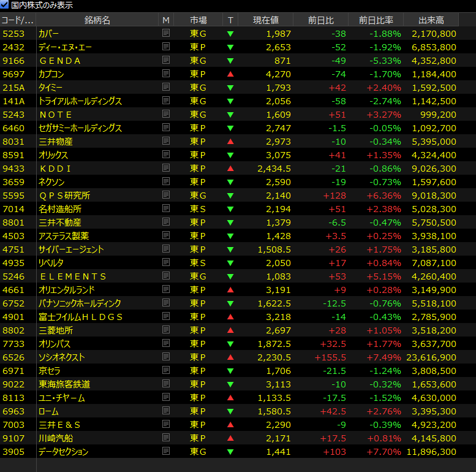Select the 東海旅客鉄道 stock name

click(x=64, y=384)
